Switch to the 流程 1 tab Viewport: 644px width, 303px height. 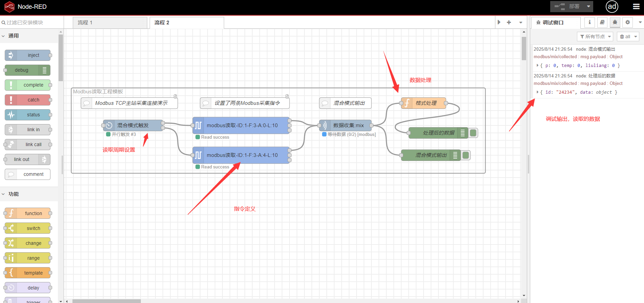pyautogui.click(x=110, y=23)
